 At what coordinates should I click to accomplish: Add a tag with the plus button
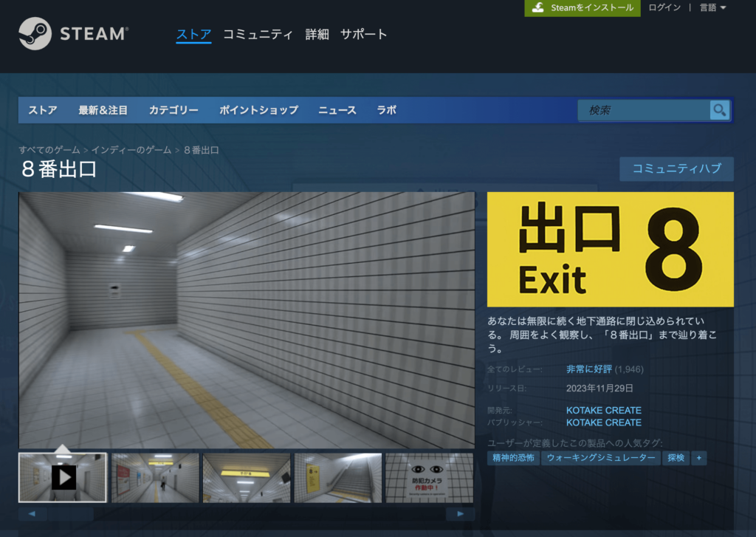(x=698, y=458)
